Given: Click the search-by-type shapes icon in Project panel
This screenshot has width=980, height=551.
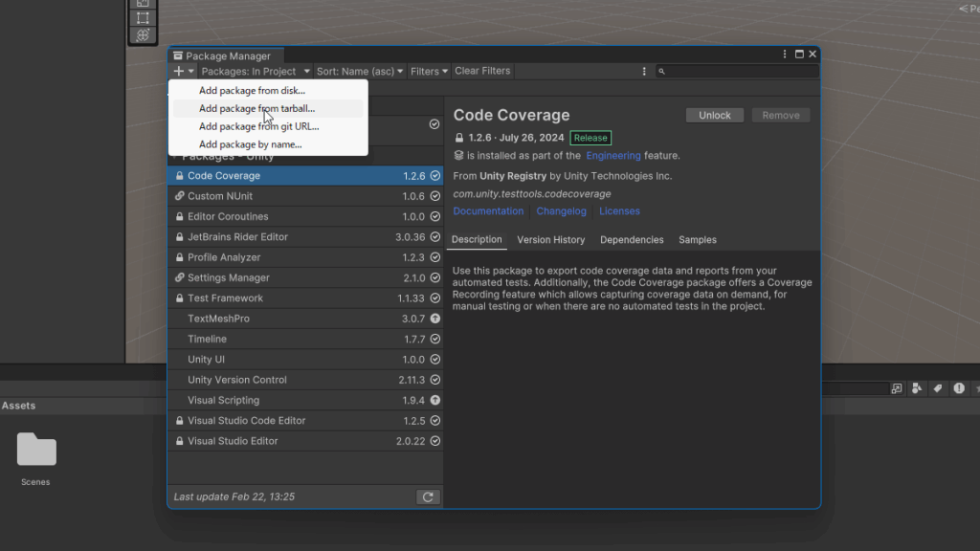Looking at the screenshot, I should click(x=918, y=388).
